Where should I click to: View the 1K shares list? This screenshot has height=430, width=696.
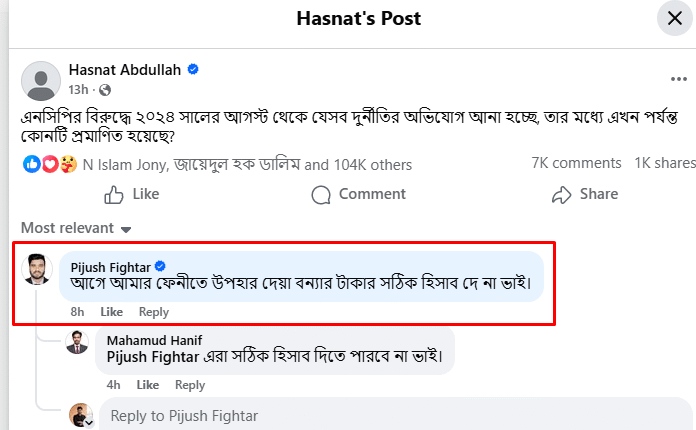click(x=665, y=163)
